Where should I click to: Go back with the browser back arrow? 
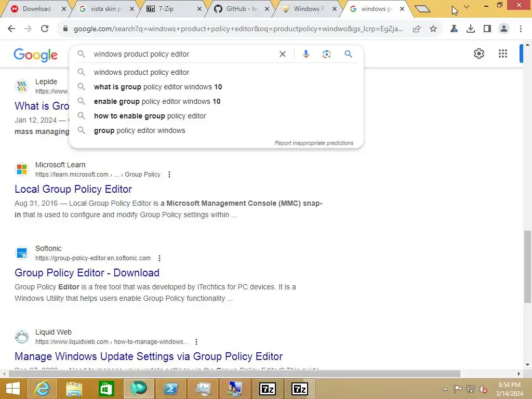click(11, 29)
